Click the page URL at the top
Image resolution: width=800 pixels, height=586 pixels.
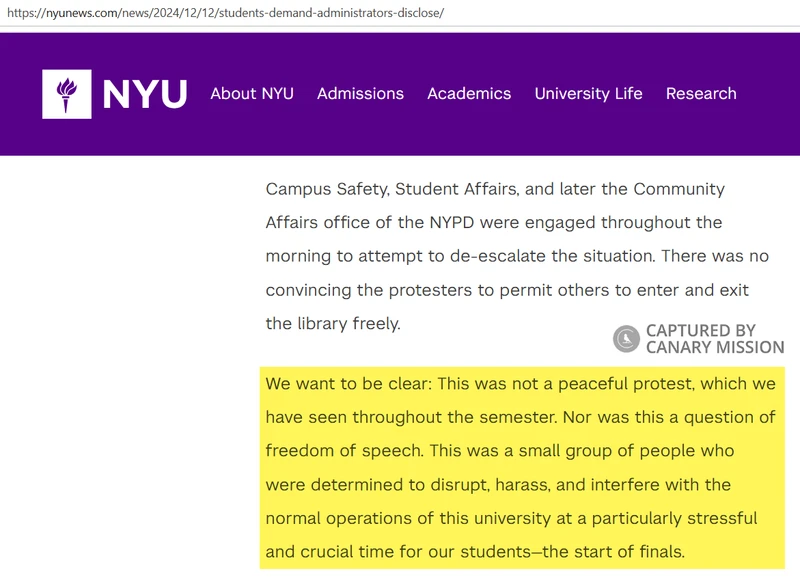pyautogui.click(x=226, y=13)
